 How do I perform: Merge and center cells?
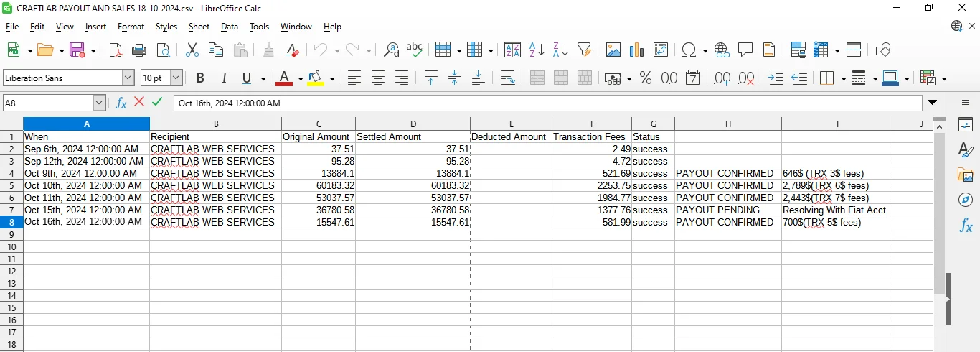(537, 78)
